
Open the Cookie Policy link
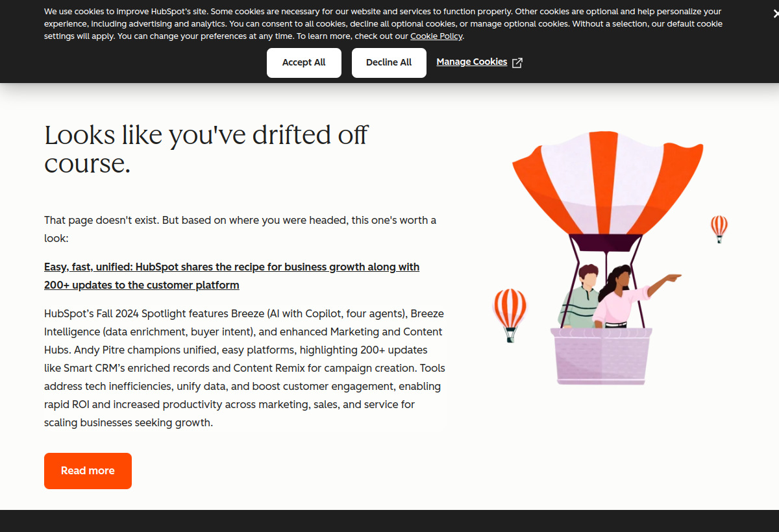coord(436,36)
